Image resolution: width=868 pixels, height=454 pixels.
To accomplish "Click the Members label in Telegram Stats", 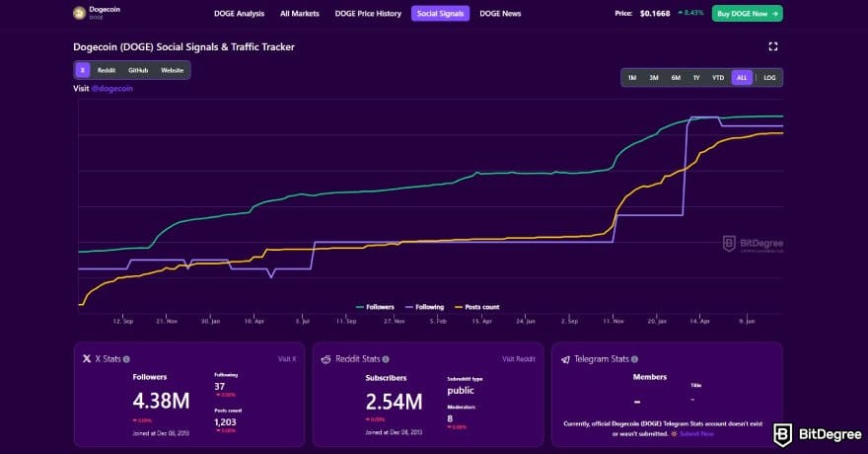I will [650, 377].
